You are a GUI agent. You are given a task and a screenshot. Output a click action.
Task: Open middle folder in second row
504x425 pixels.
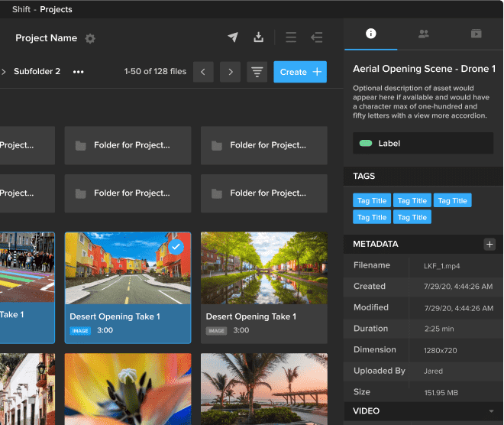click(128, 193)
